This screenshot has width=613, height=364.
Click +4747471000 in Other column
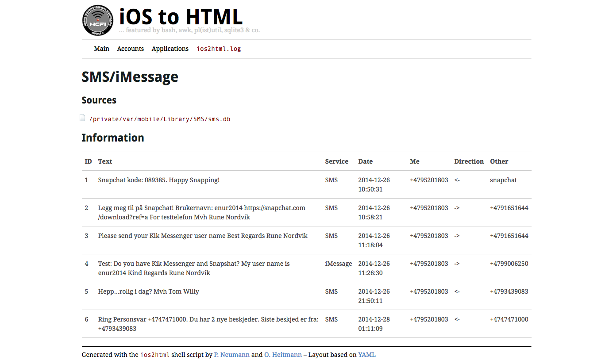click(x=509, y=319)
